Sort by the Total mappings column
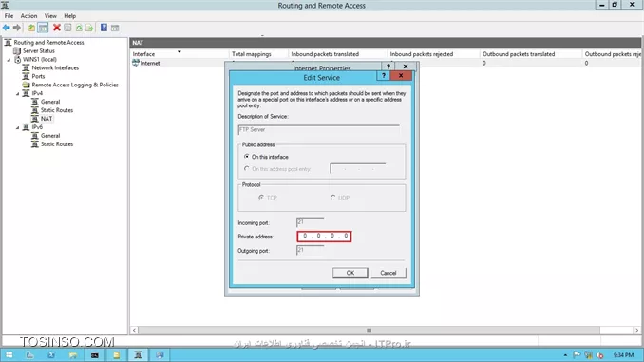The image size is (644, 362). (258, 54)
